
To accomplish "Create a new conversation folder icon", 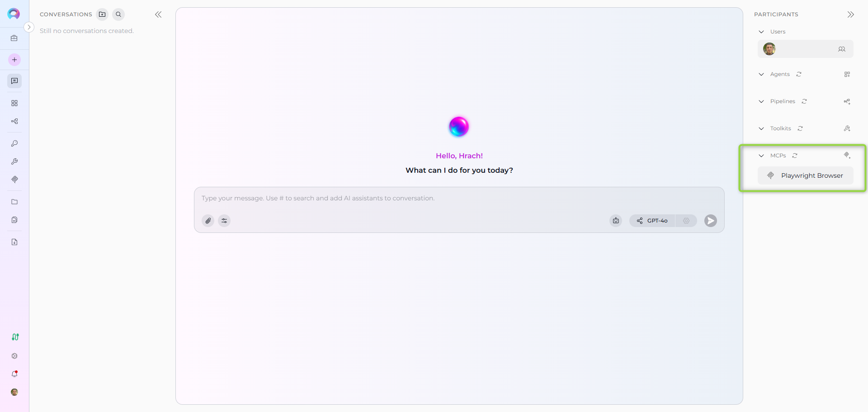I will coord(103,14).
